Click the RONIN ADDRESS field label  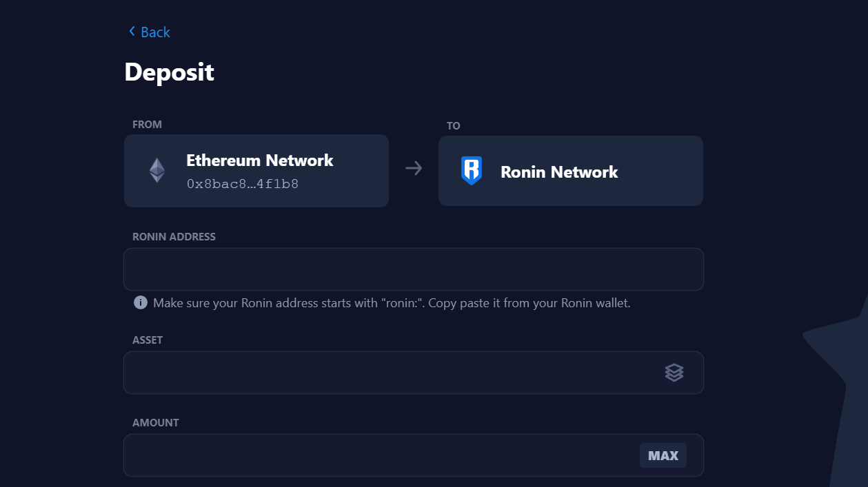pyautogui.click(x=174, y=237)
